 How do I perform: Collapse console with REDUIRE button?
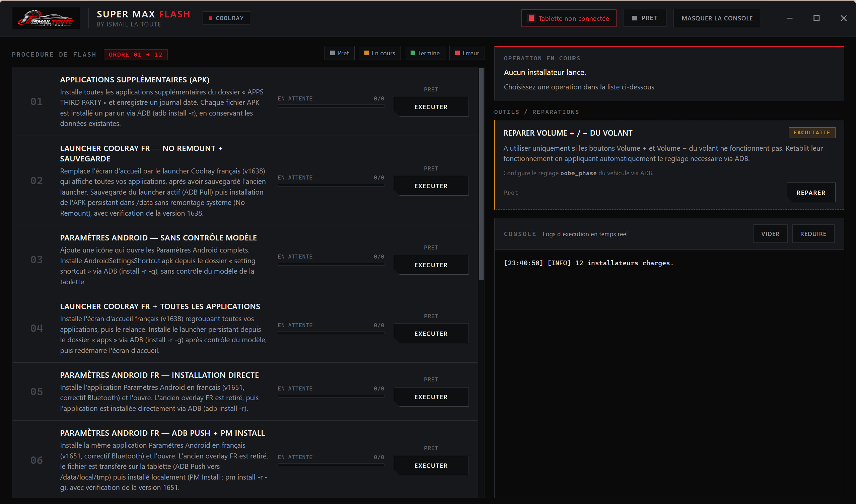click(813, 234)
